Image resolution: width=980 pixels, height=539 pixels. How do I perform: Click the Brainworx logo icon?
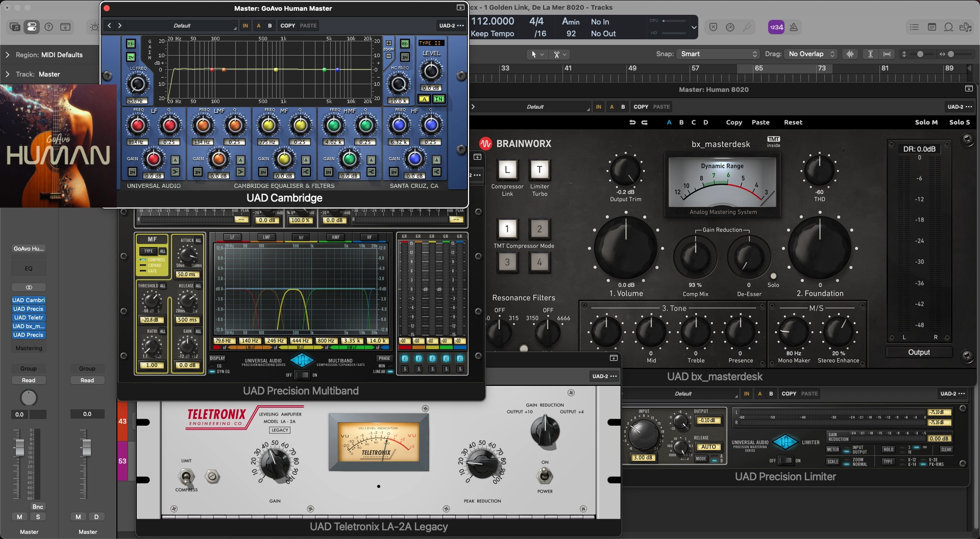click(x=485, y=143)
